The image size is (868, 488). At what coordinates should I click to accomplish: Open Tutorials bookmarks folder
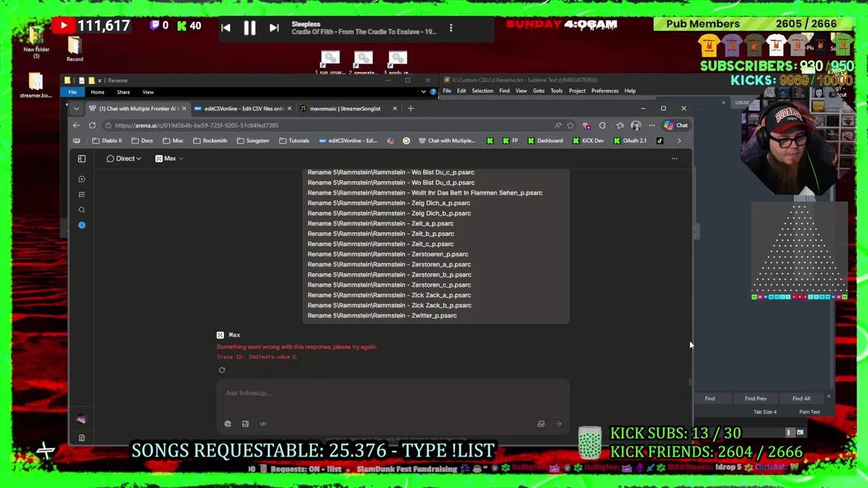pos(293,141)
